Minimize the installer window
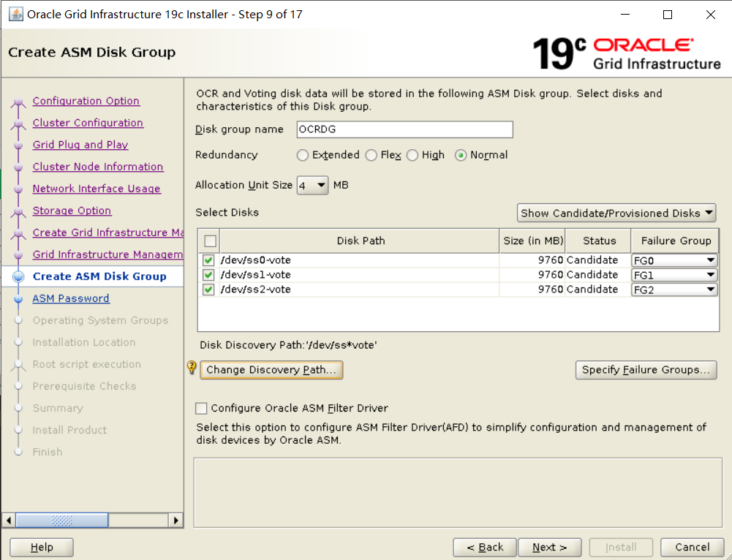The width and height of the screenshot is (732, 560). (625, 15)
